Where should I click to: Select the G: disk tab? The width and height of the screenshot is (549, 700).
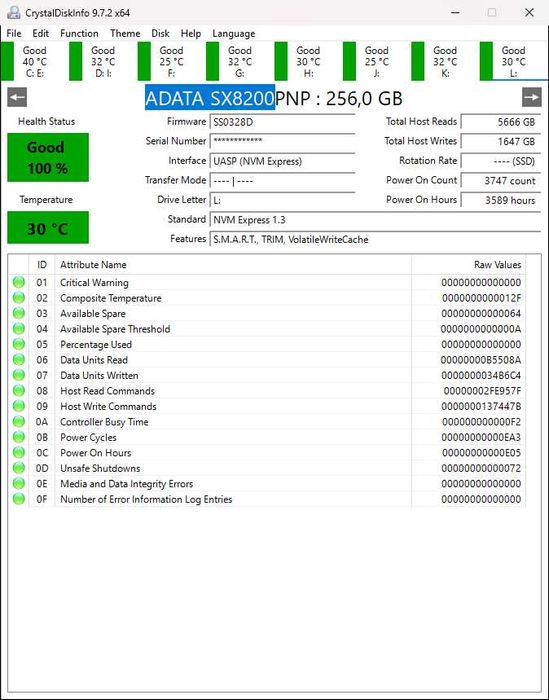pos(239,61)
